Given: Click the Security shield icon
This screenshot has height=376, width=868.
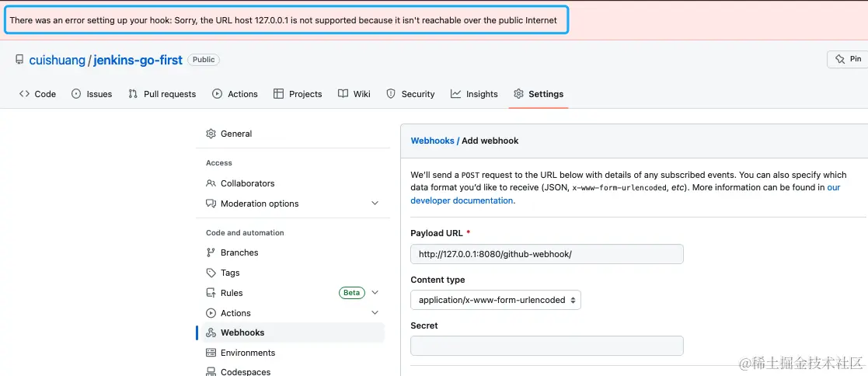Looking at the screenshot, I should point(391,94).
